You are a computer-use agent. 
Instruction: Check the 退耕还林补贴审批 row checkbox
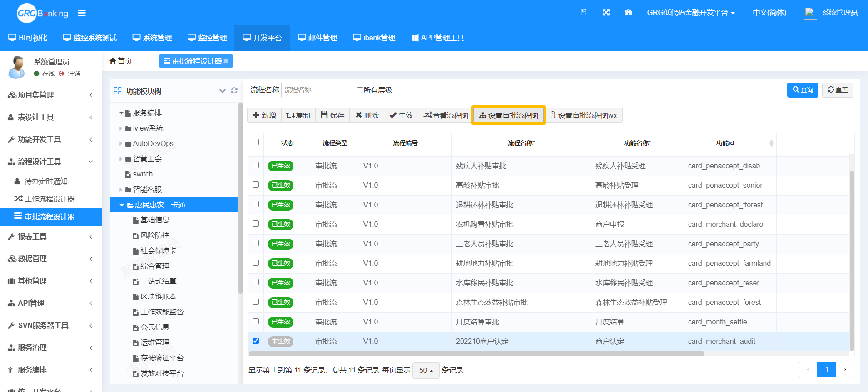point(256,204)
